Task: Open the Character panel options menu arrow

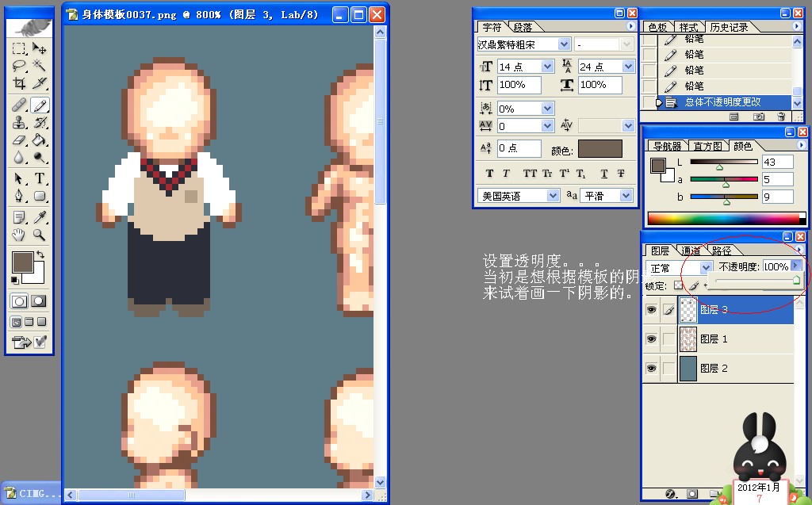Action: [x=630, y=26]
